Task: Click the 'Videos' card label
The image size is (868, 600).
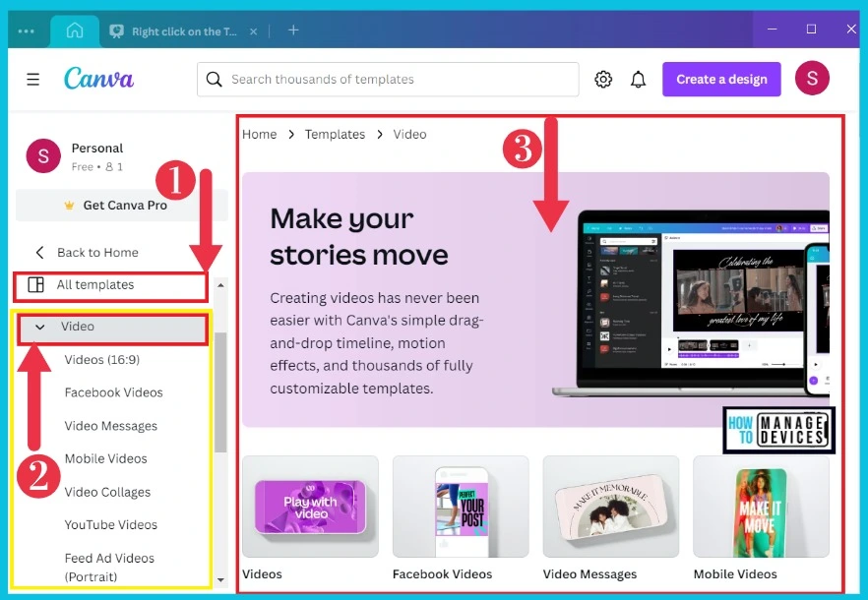Action: point(262,574)
